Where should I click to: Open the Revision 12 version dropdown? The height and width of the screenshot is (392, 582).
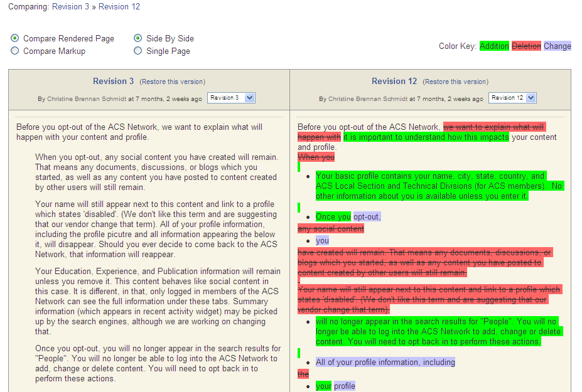pos(513,98)
